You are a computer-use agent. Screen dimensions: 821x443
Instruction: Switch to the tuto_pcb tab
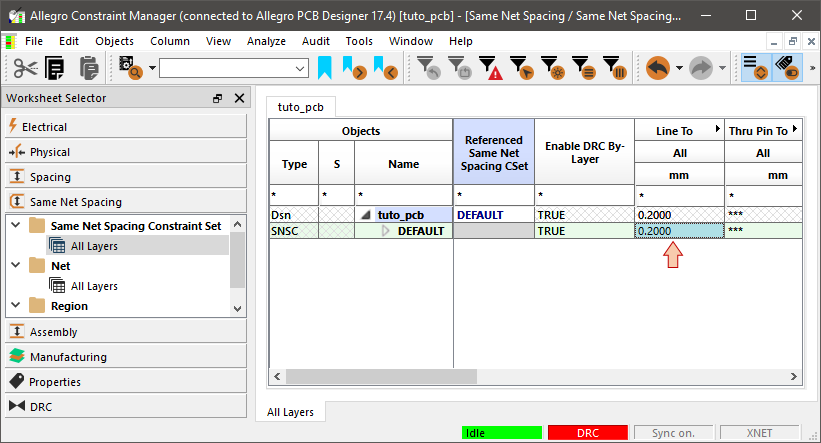coord(301,107)
